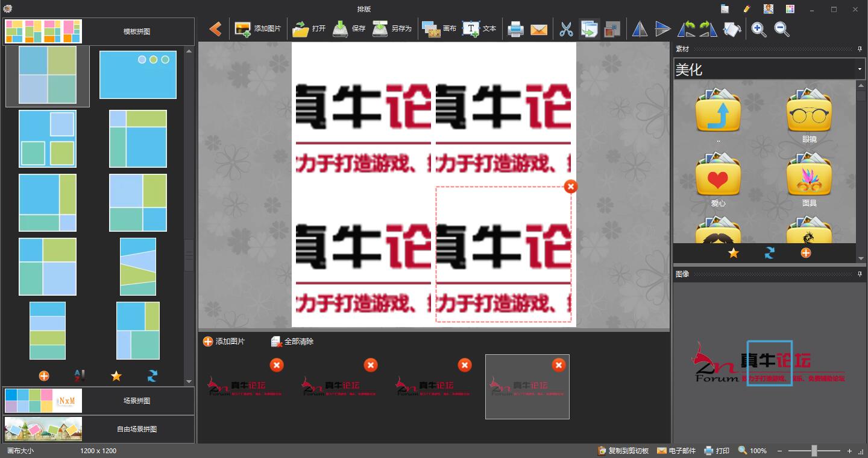Viewport: 868px width, 458px height.
Task: Click the A-Z sort icon below templates
Action: pyautogui.click(x=80, y=376)
